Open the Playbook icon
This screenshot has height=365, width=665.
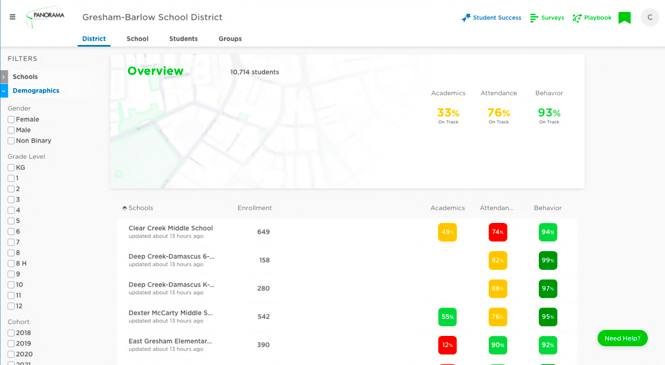[577, 18]
